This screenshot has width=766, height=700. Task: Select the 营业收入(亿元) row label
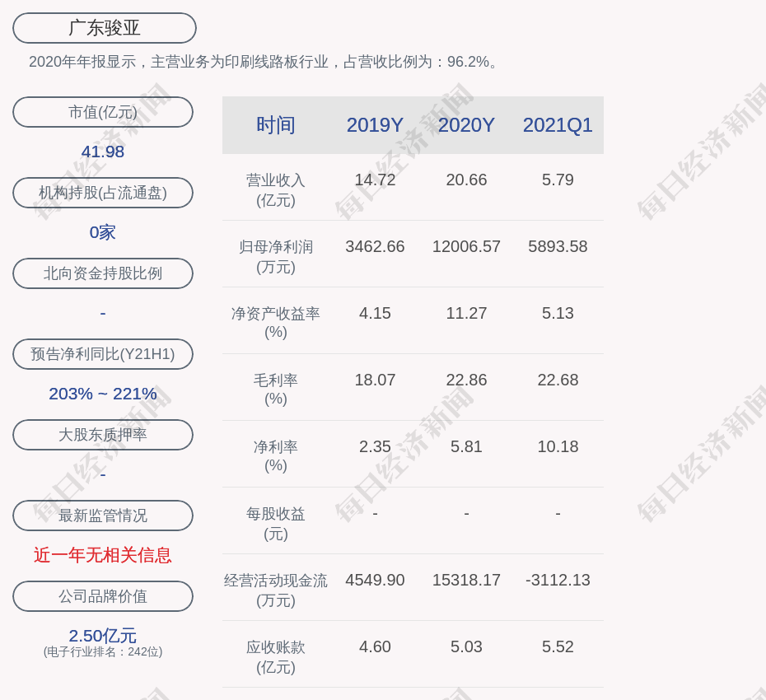(276, 190)
